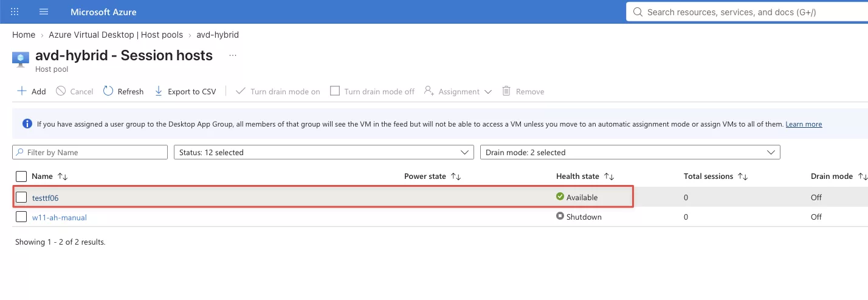Sort by Drain mode column arrows
Image resolution: width=868 pixels, height=300 pixels.
(x=863, y=176)
